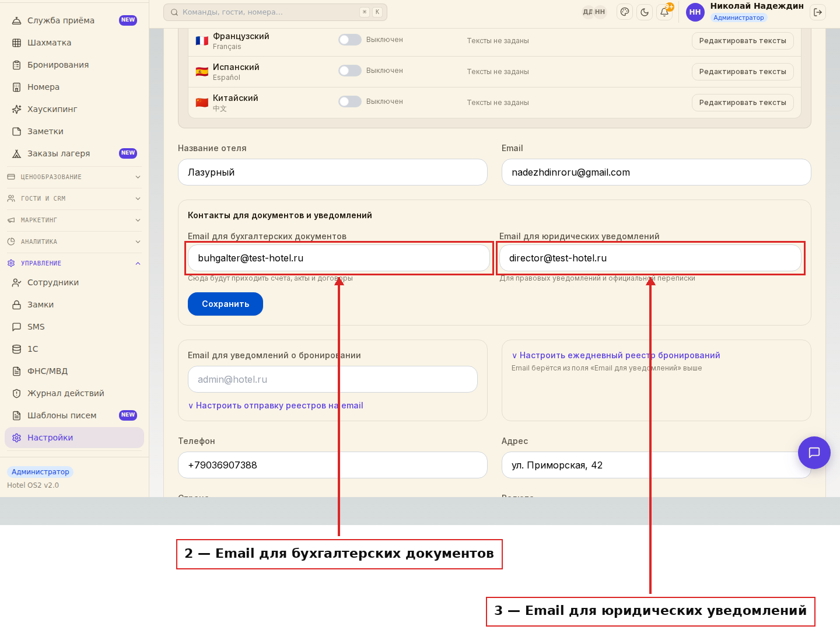
Task: Click the blue Сохранить button
Action: pos(225,304)
